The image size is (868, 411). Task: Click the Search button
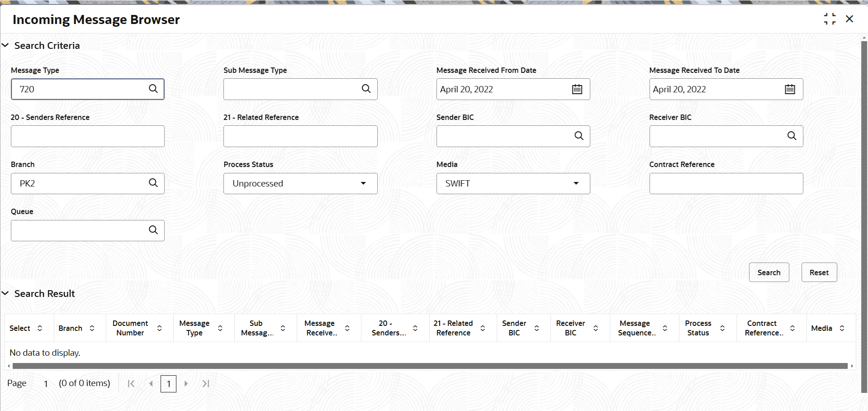(769, 272)
